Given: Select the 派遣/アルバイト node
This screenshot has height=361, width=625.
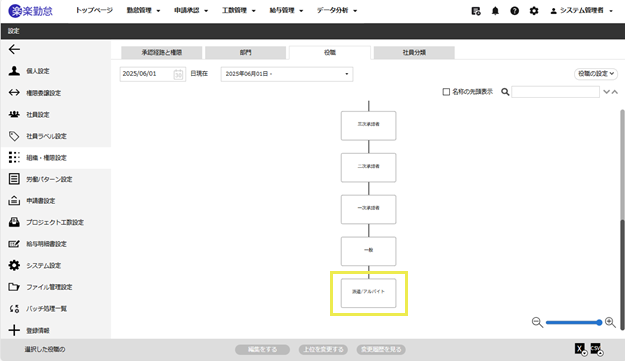Looking at the screenshot, I should pyautogui.click(x=368, y=293).
